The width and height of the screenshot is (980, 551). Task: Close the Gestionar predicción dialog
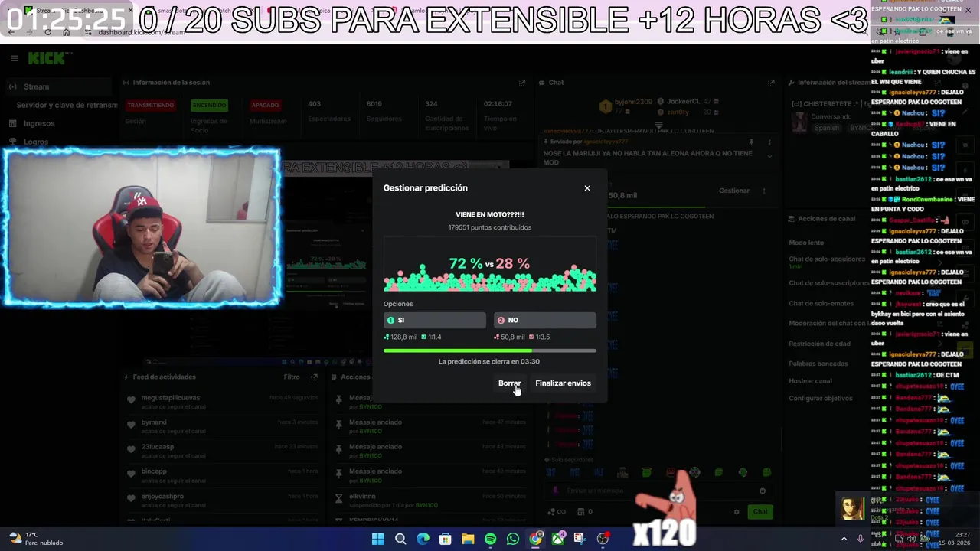click(x=587, y=188)
